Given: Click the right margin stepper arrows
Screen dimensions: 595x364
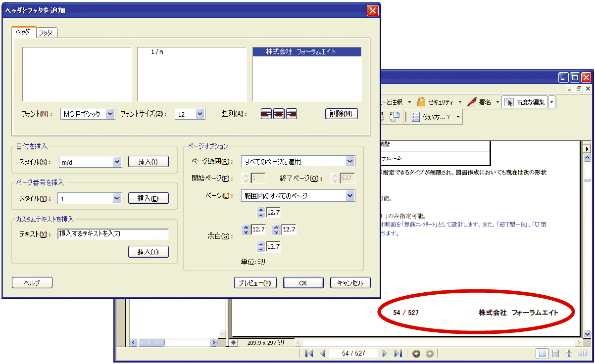Looking at the screenshot, I should pyautogui.click(x=276, y=229).
